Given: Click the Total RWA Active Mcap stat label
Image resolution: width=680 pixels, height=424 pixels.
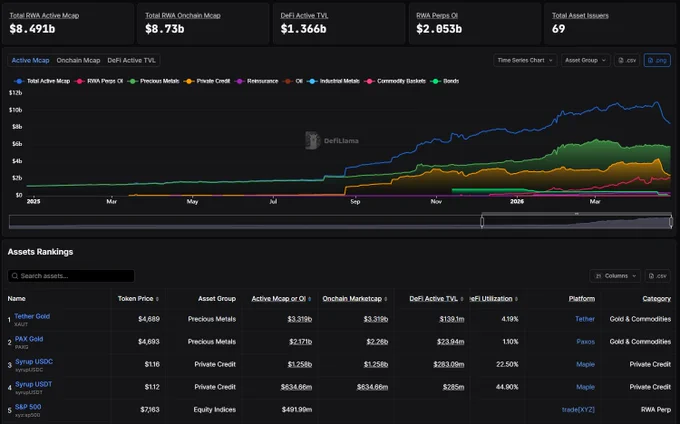Looking at the screenshot, I should click(44, 16).
